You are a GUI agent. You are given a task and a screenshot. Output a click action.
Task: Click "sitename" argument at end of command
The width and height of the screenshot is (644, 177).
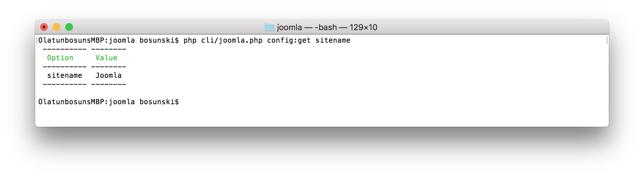(x=333, y=40)
